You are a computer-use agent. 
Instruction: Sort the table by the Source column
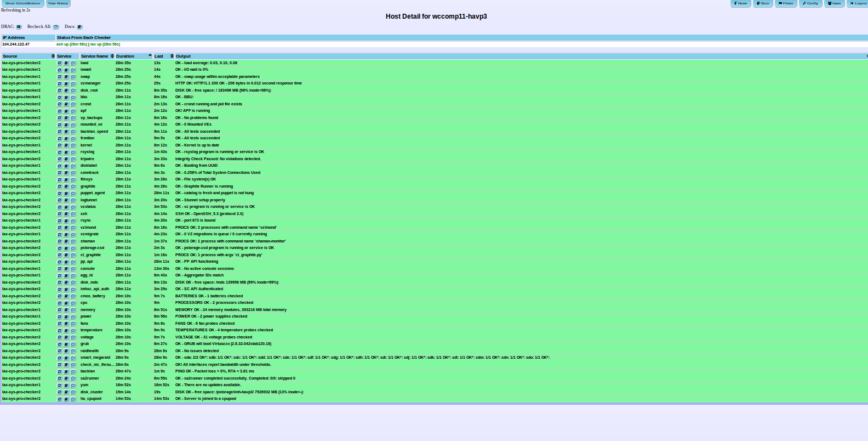tap(27, 56)
